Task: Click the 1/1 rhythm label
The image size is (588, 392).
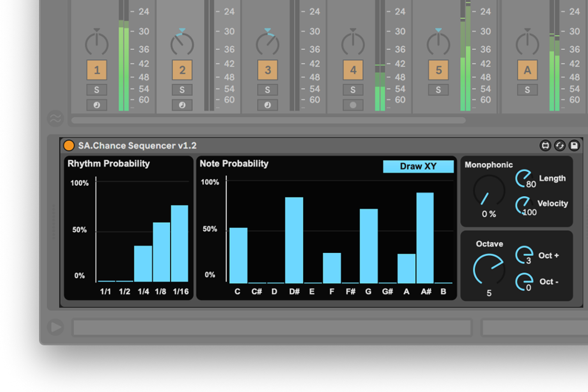Action: (106, 292)
